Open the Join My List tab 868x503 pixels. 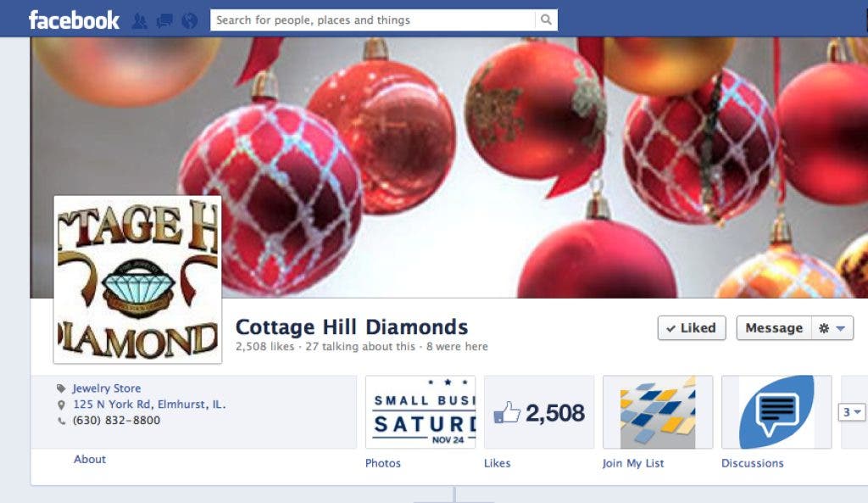point(632,463)
